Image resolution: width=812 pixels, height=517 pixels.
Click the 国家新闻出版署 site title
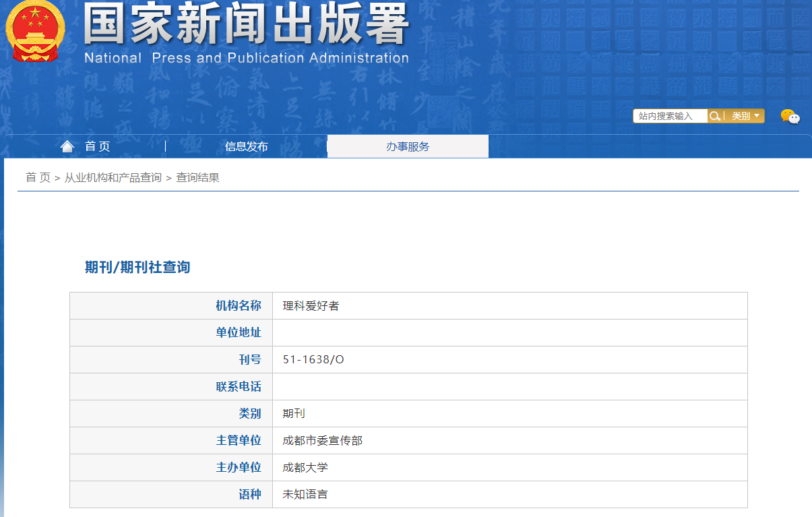click(x=246, y=25)
